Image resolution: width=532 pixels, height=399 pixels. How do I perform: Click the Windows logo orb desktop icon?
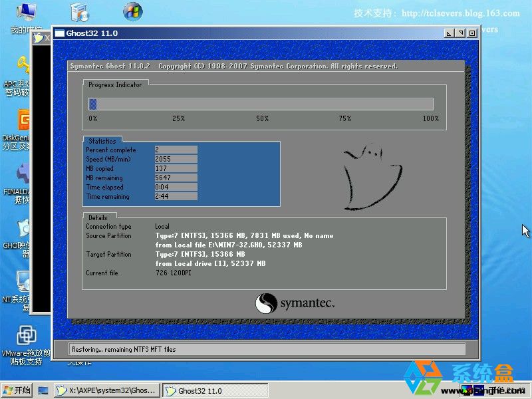click(132, 12)
